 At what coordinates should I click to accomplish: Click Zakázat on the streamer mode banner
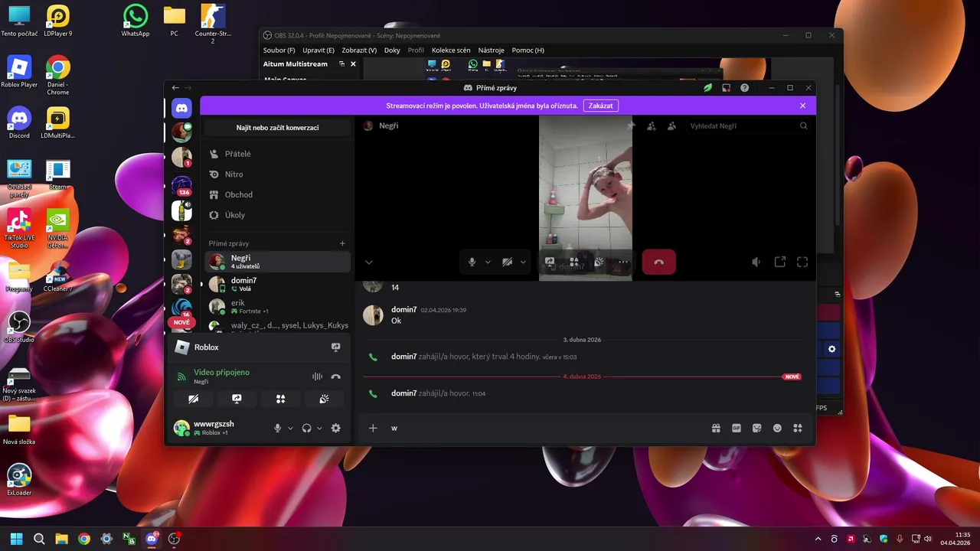pos(600,106)
